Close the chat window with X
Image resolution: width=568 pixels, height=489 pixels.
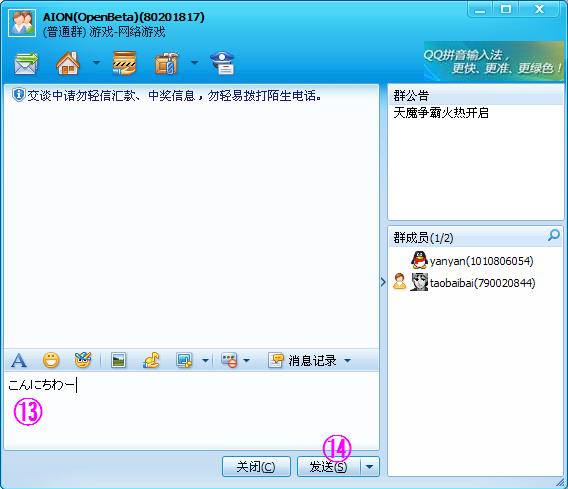tap(540, 9)
